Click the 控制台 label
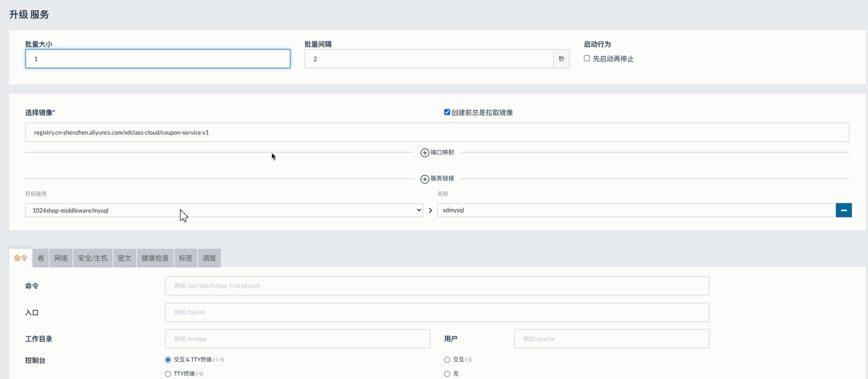Image resolution: width=868 pixels, height=379 pixels. (35, 361)
